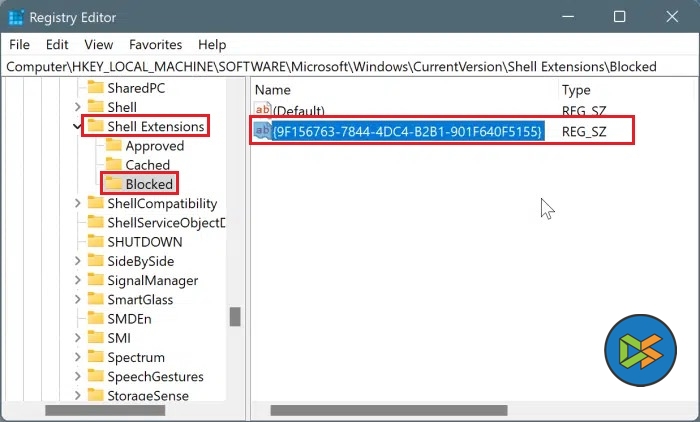Click the Blocked folder icon
Screen dimensions: 700x422
(113, 183)
